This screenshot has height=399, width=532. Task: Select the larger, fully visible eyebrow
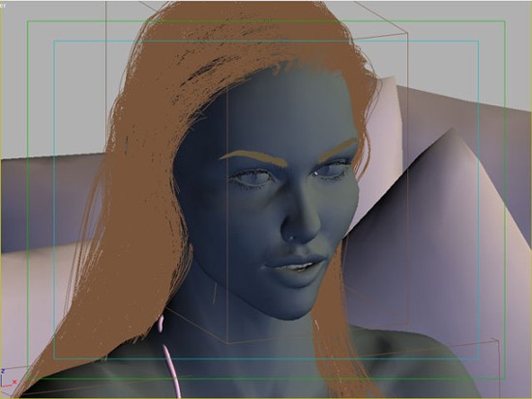[253, 157]
